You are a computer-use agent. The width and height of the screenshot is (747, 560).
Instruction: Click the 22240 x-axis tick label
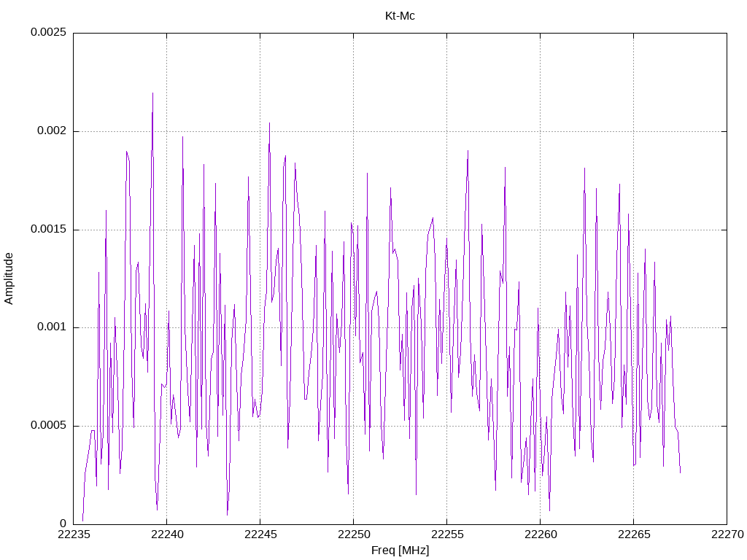(x=167, y=534)
